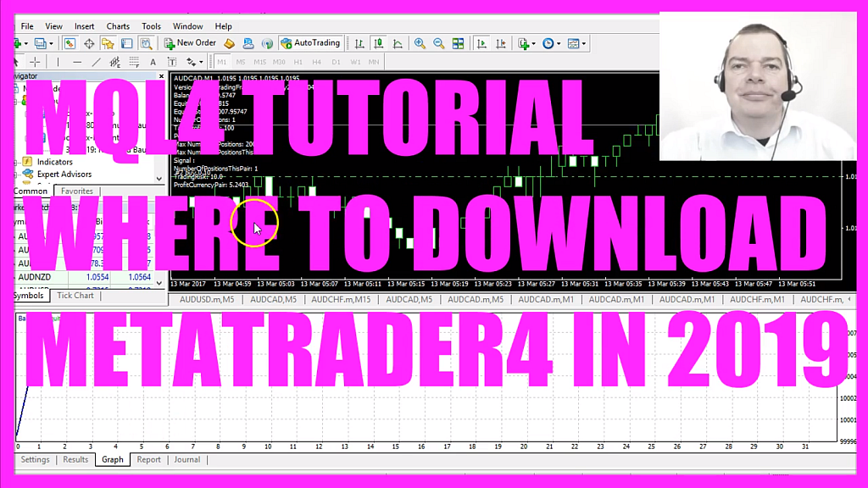Draw a vertical line tool
The image size is (868, 488).
pos(58,62)
